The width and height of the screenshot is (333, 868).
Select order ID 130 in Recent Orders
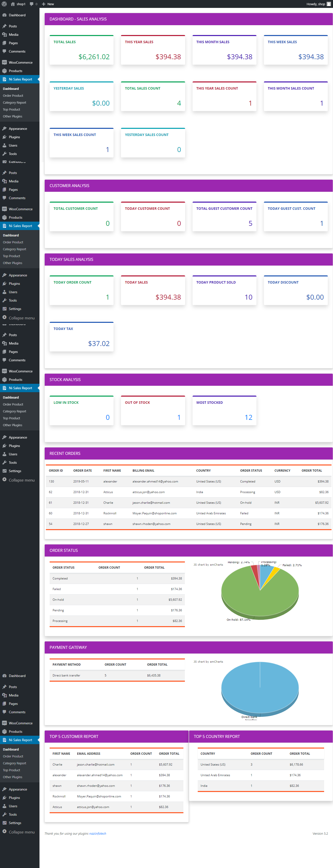[x=51, y=482]
